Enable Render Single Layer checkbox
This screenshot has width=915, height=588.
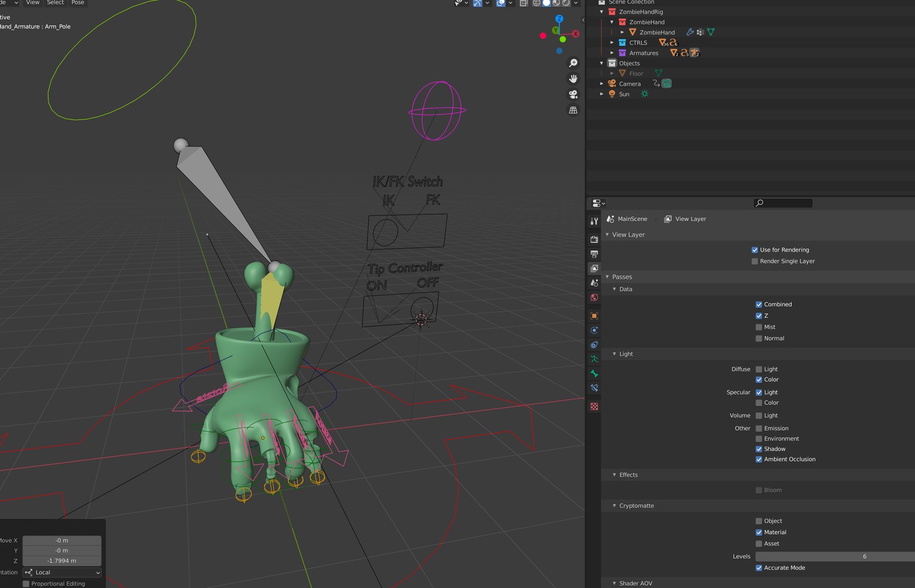[x=754, y=261]
